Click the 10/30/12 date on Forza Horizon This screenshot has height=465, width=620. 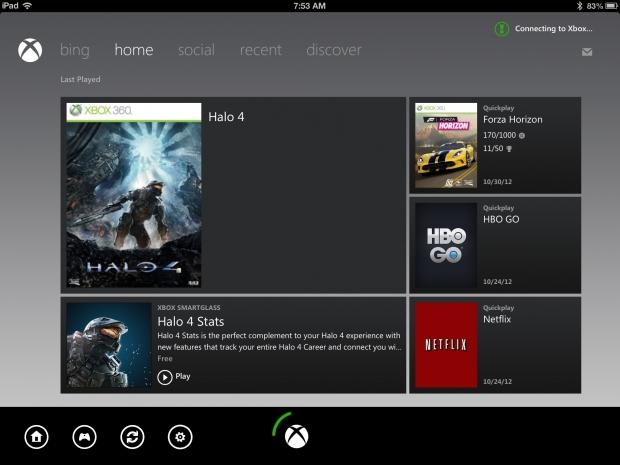pyautogui.click(x=497, y=182)
